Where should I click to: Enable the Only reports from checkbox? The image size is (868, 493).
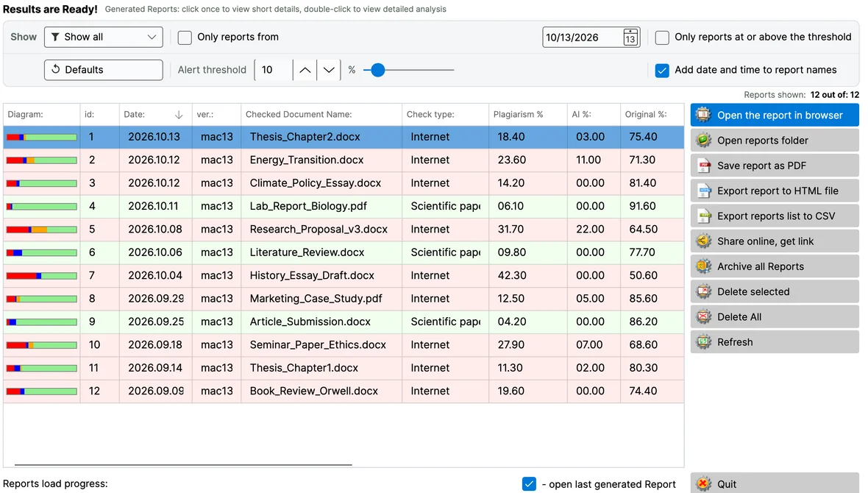(185, 37)
